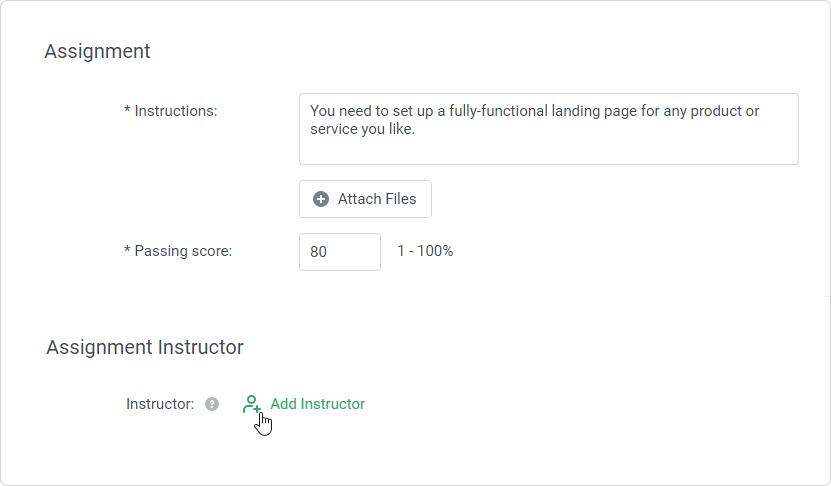Image resolution: width=831 pixels, height=486 pixels.
Task: Click the required asterisk before Passing score
Action: click(127, 251)
